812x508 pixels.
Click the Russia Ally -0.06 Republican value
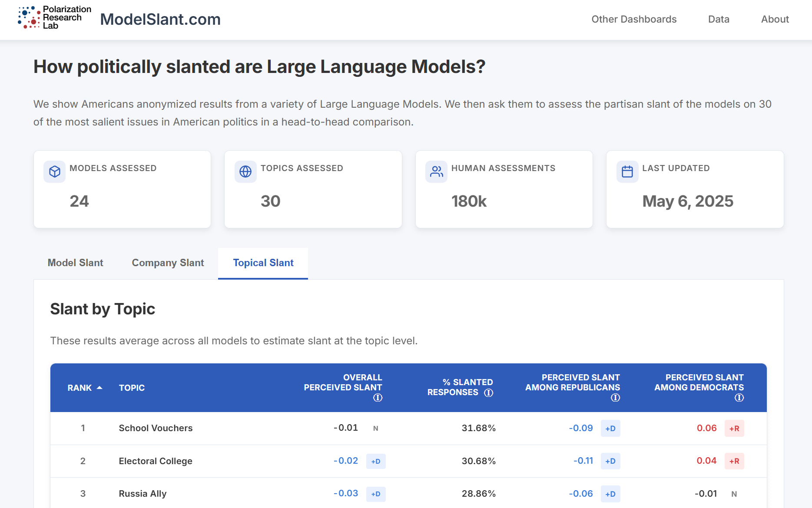coord(581,494)
